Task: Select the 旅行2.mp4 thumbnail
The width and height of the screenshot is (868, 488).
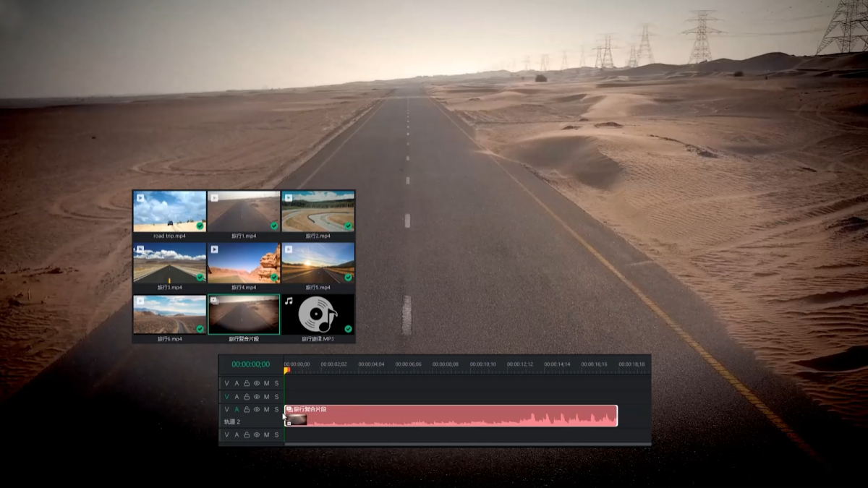Action: tap(318, 211)
